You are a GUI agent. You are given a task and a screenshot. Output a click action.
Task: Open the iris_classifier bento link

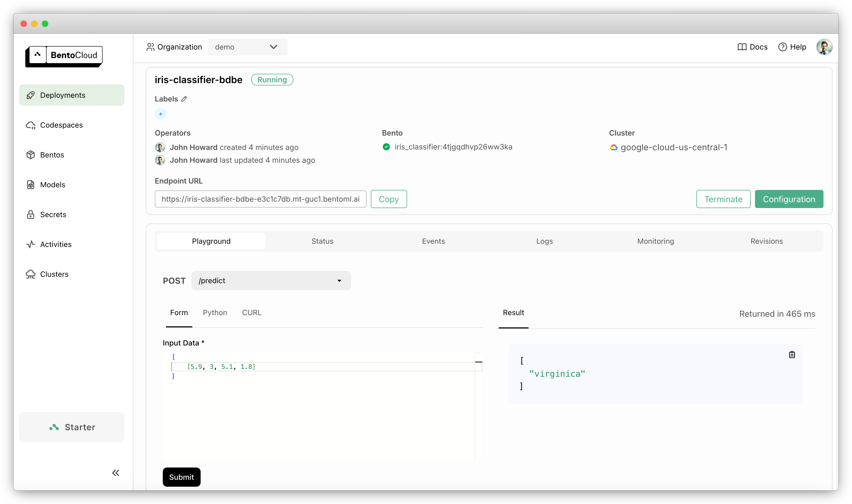coord(453,147)
